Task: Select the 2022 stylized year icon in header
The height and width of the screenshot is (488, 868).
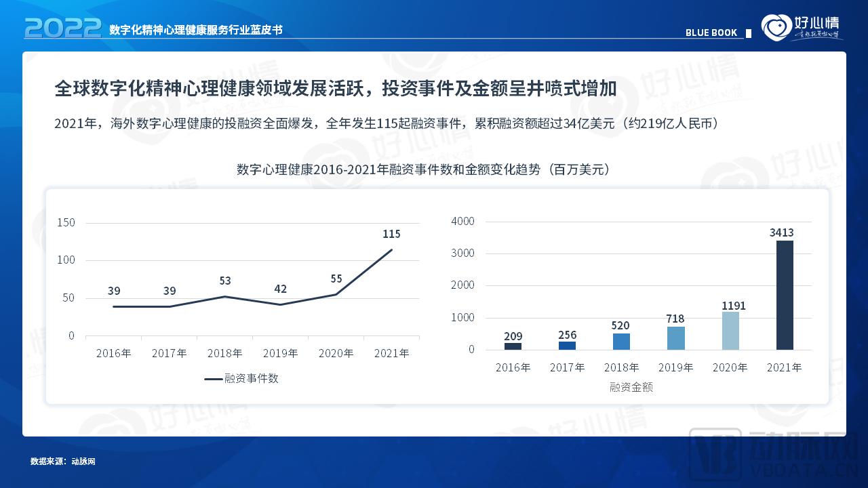Action: coord(60,26)
